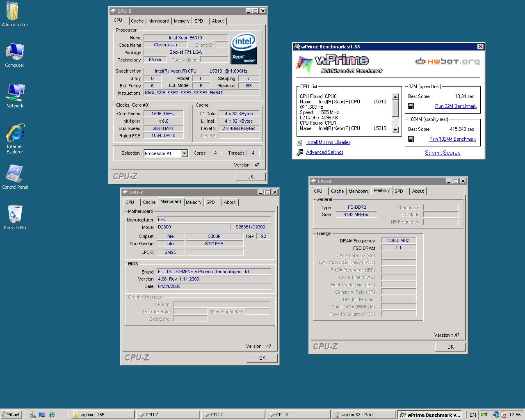
Task: Open the Control Panel desktop icon
Action: 15,177
